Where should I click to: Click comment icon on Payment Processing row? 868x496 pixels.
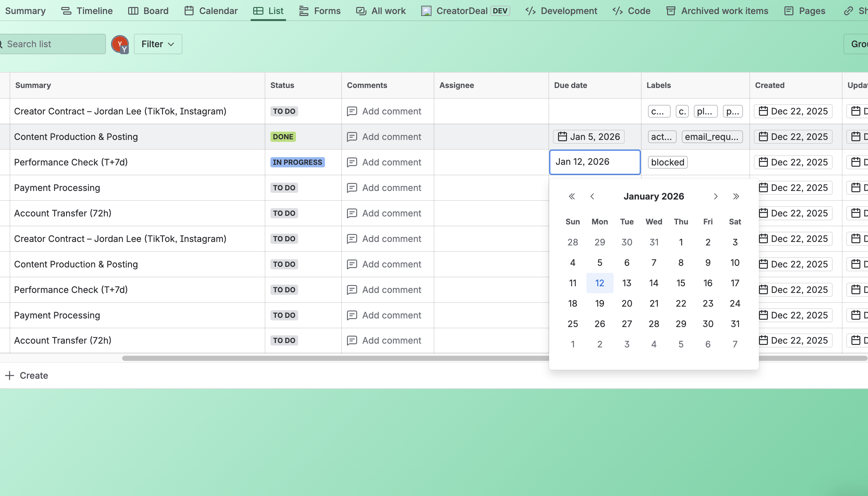352,188
